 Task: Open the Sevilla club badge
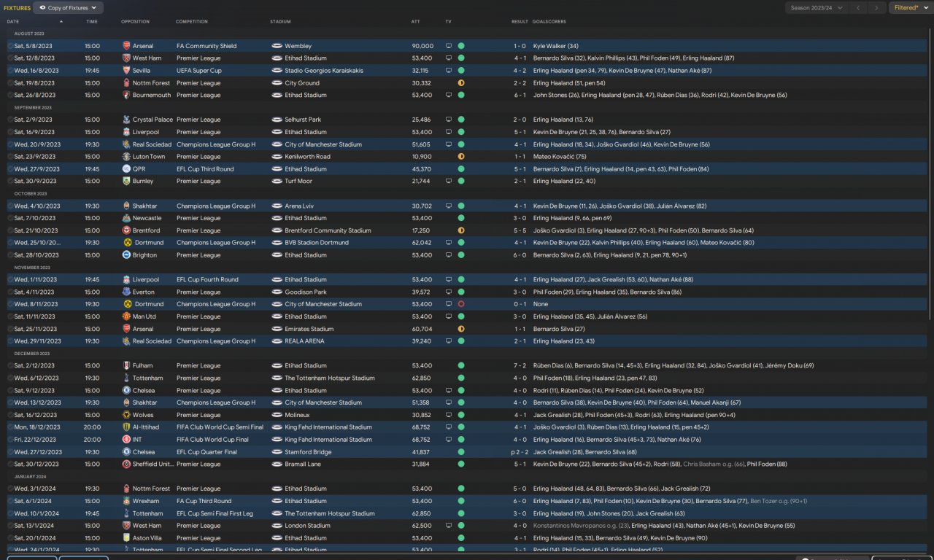[126, 71]
